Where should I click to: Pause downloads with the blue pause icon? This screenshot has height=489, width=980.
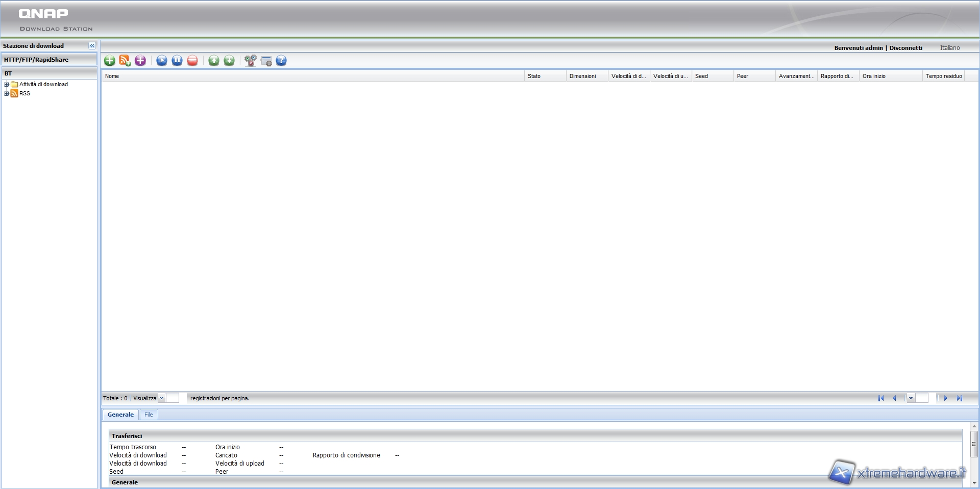coord(177,61)
